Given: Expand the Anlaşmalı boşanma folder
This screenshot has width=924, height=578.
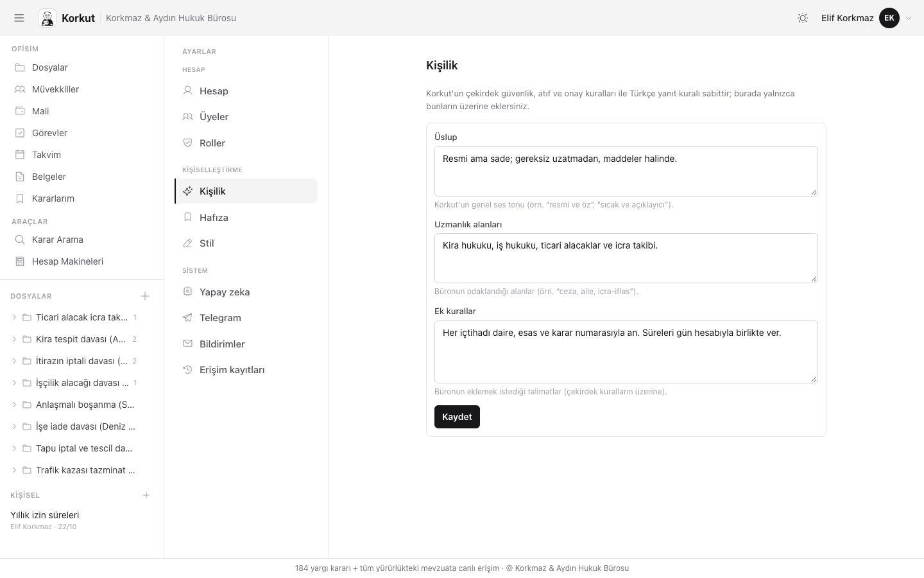Looking at the screenshot, I should [14, 405].
